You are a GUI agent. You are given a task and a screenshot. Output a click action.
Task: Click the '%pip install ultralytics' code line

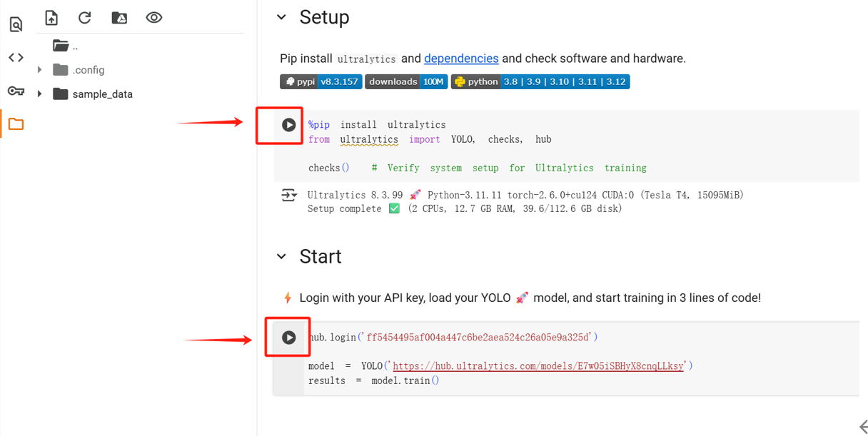(377, 125)
